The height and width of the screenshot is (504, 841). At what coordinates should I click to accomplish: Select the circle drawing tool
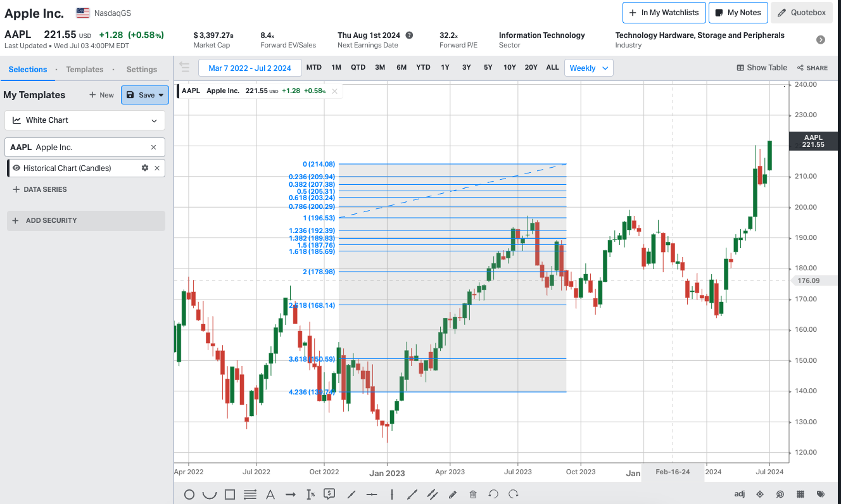pyautogui.click(x=189, y=495)
